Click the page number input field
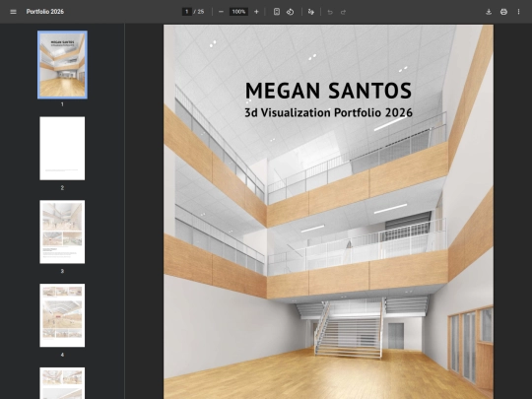The image size is (532, 399). pos(186,12)
